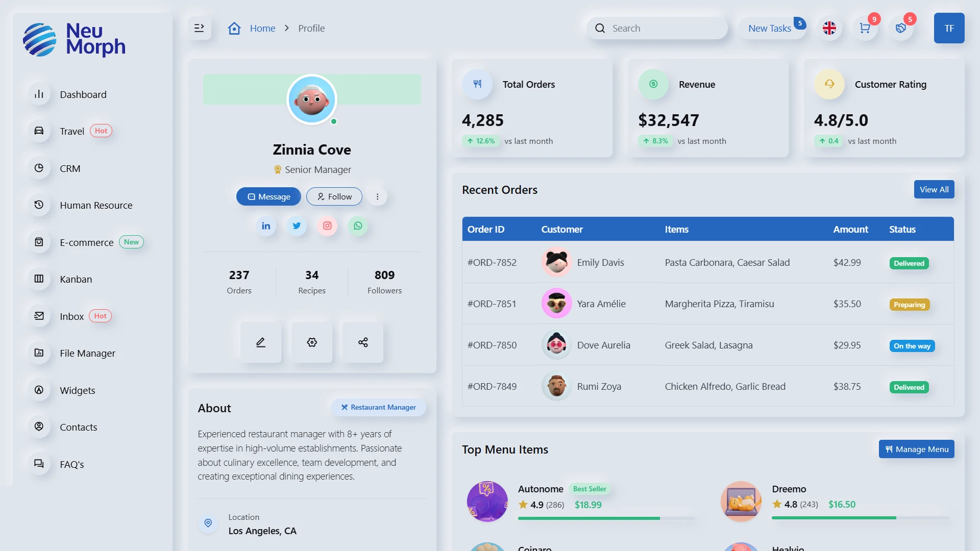Click the Restaurant Manager tag

point(379,408)
